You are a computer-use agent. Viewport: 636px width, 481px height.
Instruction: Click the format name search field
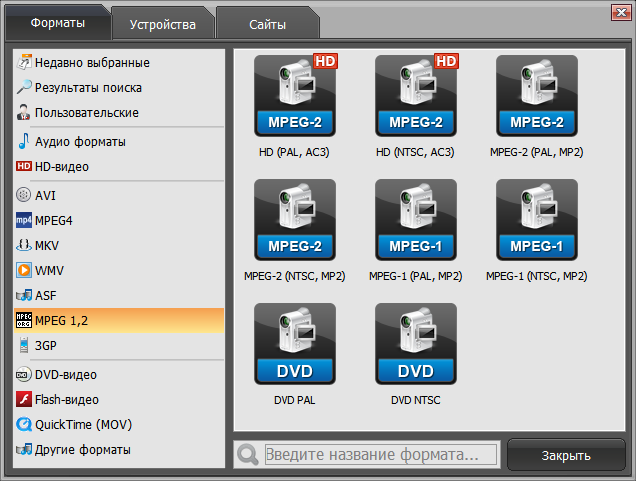[380, 455]
